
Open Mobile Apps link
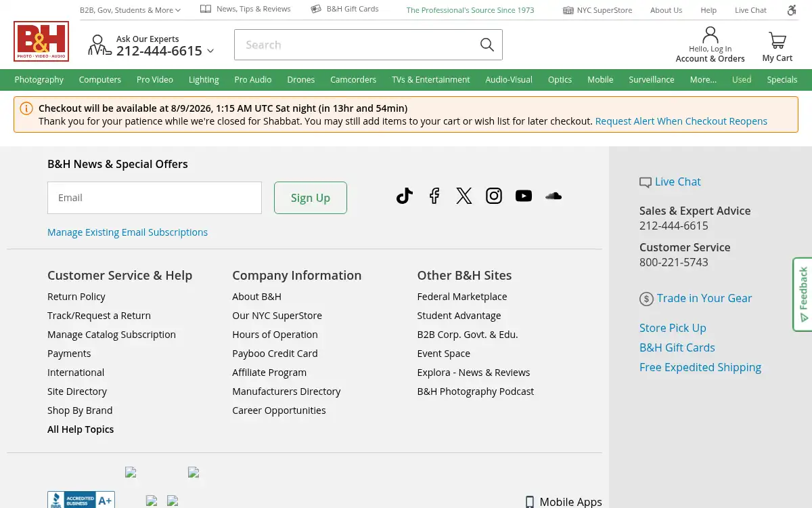[564, 502]
